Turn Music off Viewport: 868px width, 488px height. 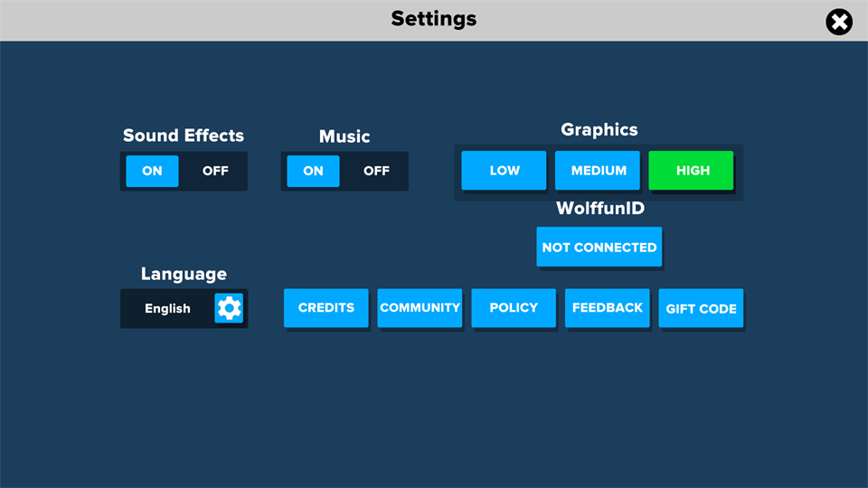click(x=376, y=171)
